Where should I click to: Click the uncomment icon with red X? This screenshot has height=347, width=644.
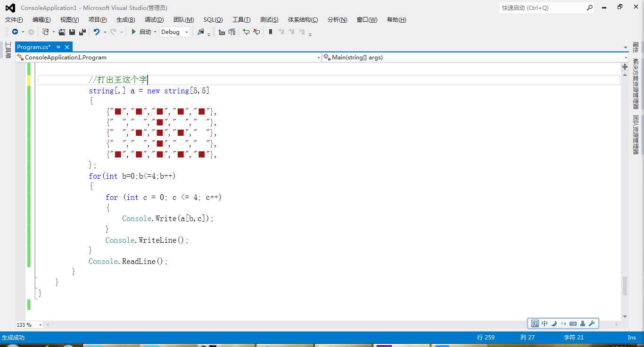click(256, 32)
